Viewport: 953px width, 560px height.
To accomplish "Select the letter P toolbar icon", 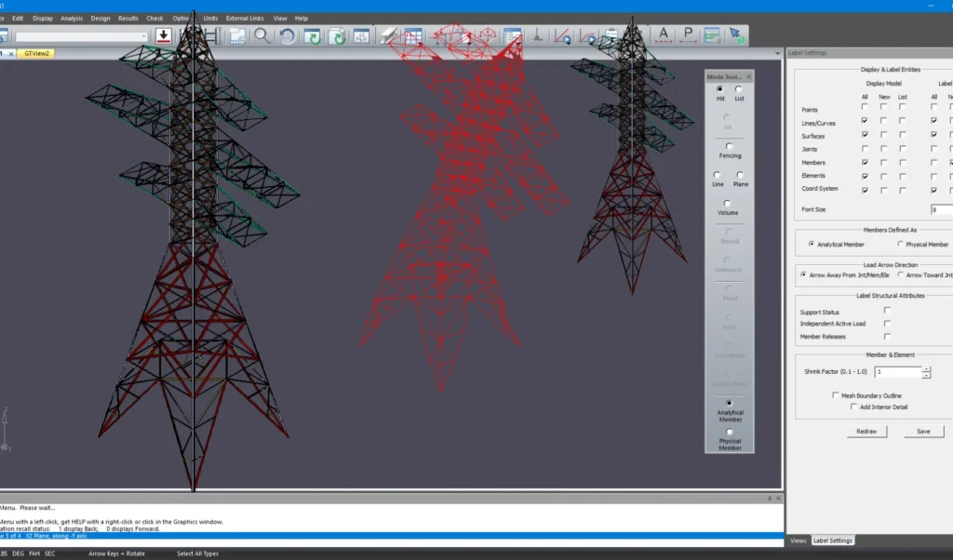I will [688, 36].
